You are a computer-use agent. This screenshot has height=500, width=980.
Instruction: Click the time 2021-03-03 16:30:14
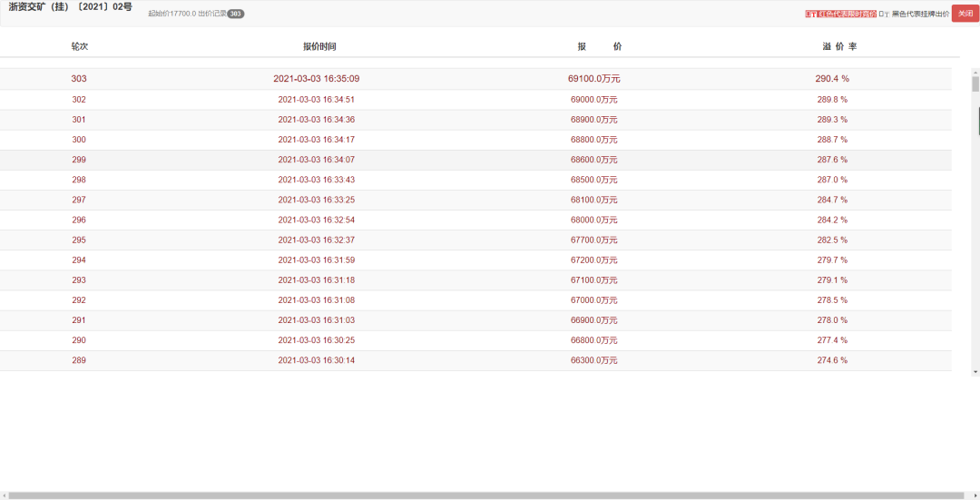317,359
